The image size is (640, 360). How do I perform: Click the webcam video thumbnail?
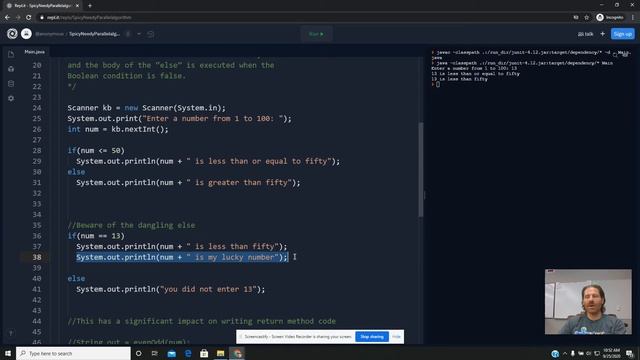(x=588, y=302)
